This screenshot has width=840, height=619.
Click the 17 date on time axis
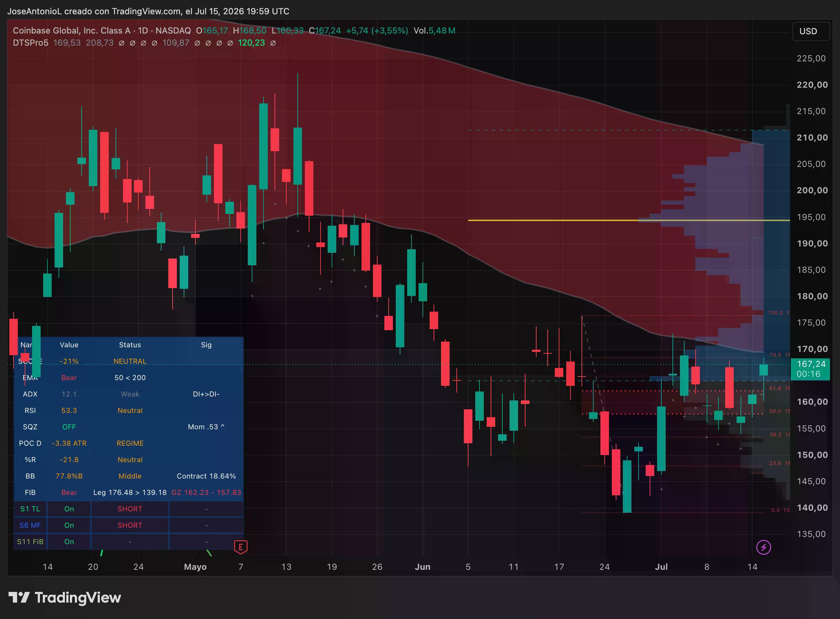click(559, 567)
